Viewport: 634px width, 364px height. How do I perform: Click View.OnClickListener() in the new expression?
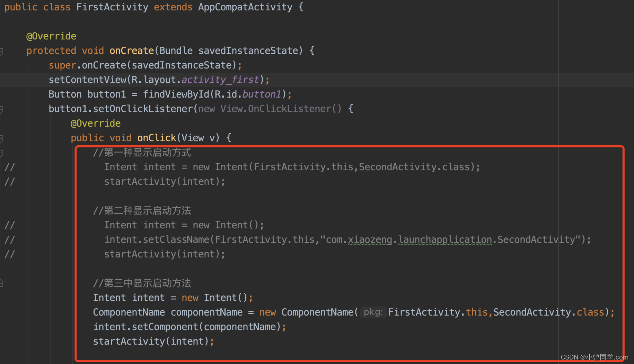281,109
